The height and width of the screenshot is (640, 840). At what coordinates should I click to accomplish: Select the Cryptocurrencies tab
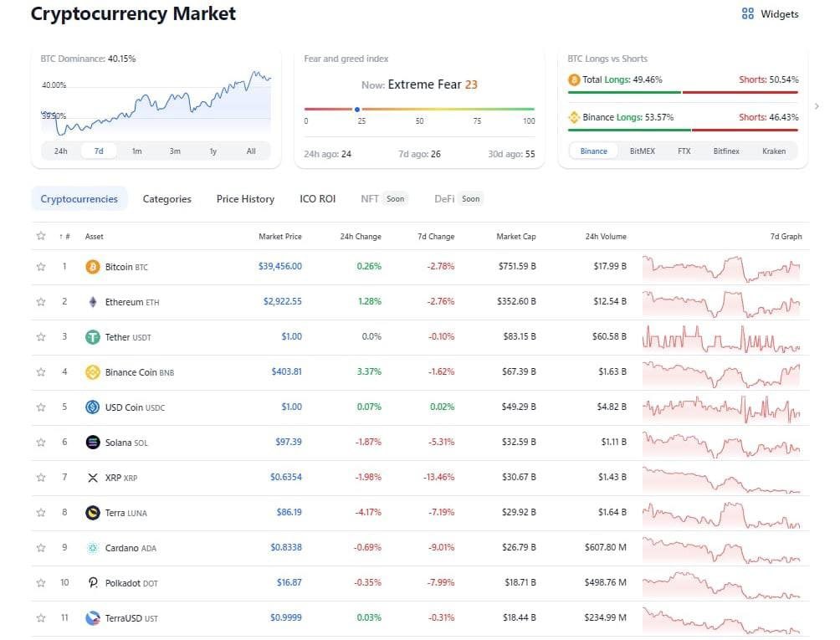click(x=79, y=199)
